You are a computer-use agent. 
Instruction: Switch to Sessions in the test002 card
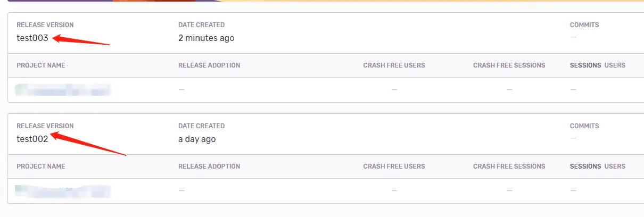point(585,166)
